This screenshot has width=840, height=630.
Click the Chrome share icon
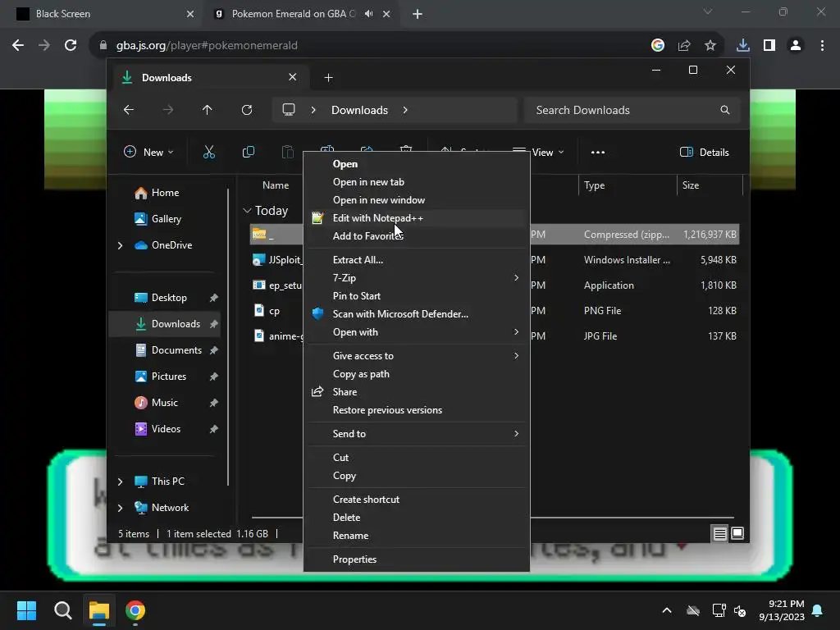click(684, 46)
